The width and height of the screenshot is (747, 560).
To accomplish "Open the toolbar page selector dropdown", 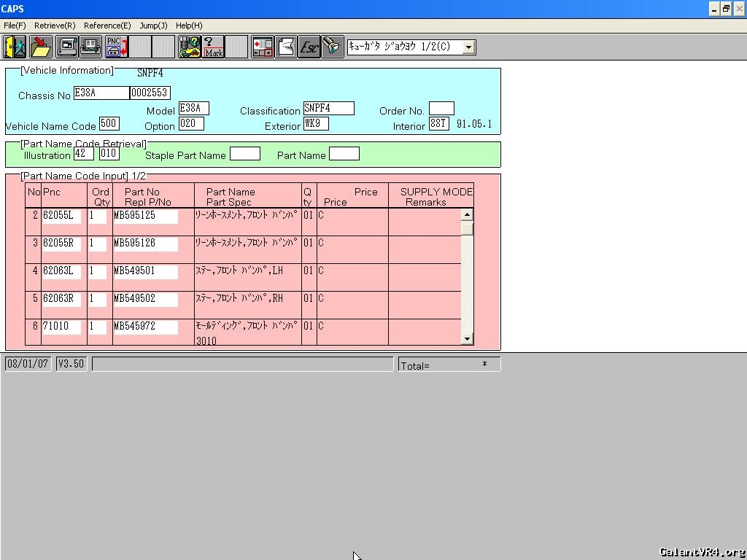I will pyautogui.click(x=469, y=47).
